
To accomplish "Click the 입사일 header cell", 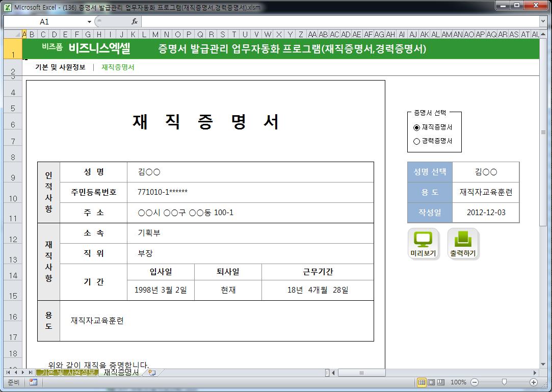I will click(161, 272).
